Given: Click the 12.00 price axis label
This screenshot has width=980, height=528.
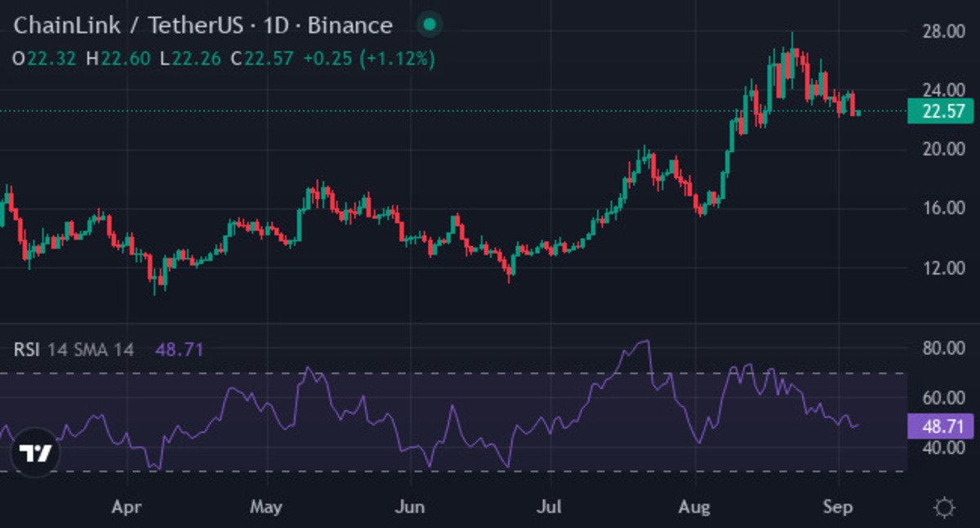Looking at the screenshot, I should coord(944,266).
